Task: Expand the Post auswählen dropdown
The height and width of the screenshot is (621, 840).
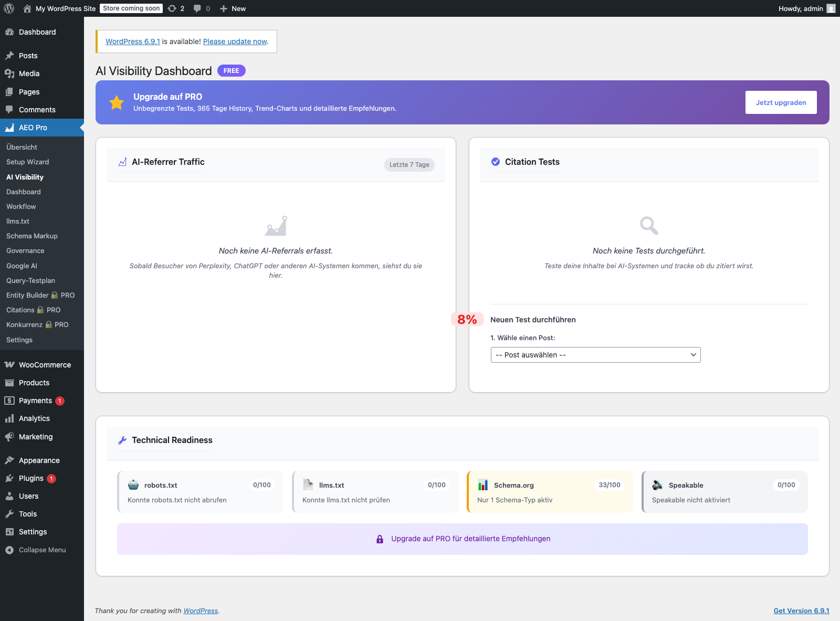Action: click(x=595, y=355)
